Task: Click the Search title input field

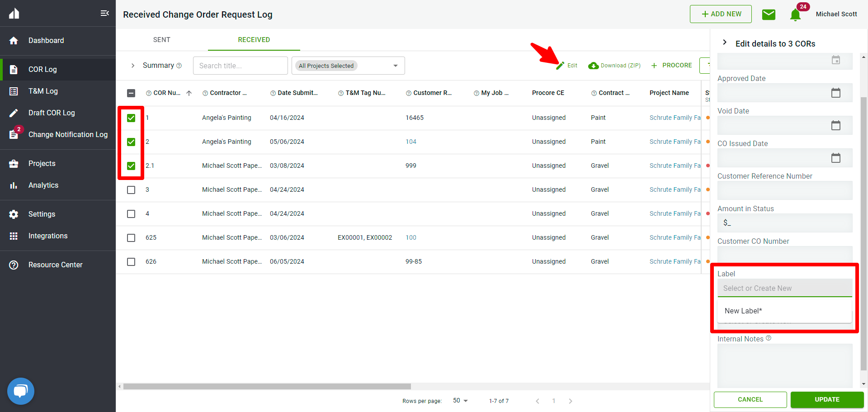Action: (240, 66)
